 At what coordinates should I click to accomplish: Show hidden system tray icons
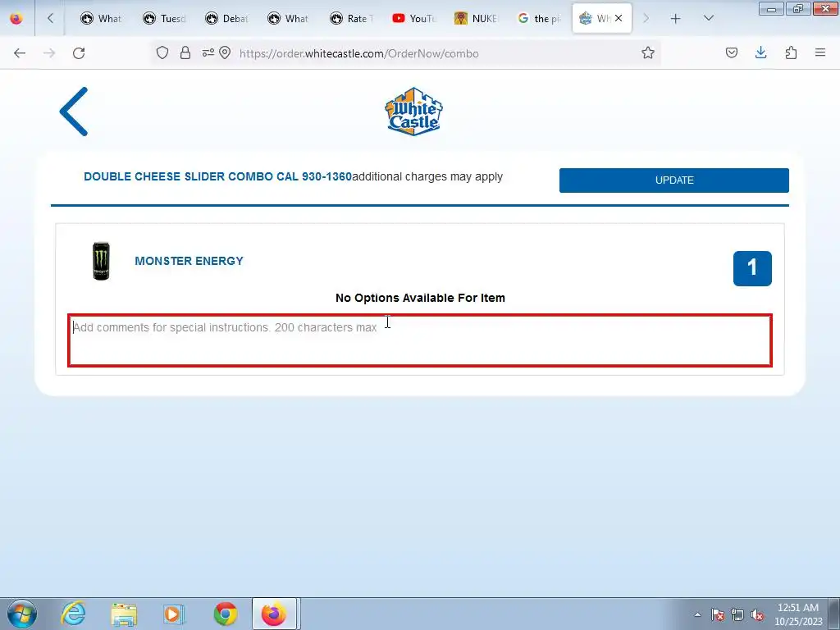[x=697, y=614]
